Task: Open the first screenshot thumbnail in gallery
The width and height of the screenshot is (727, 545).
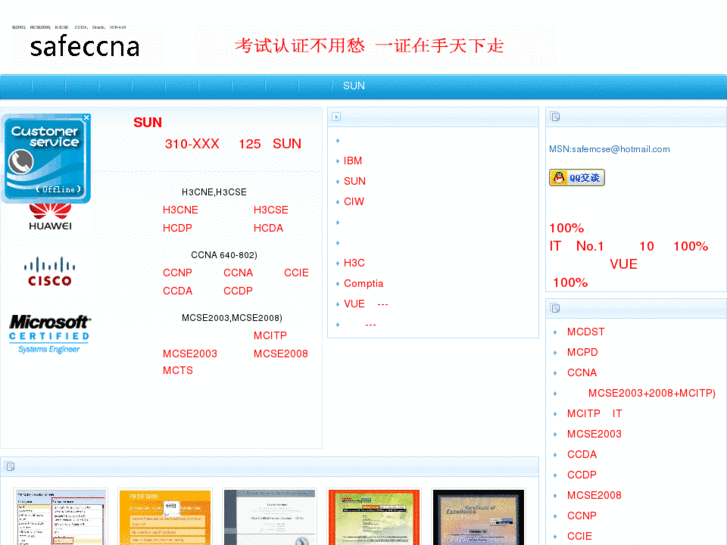Action: pos(60,517)
